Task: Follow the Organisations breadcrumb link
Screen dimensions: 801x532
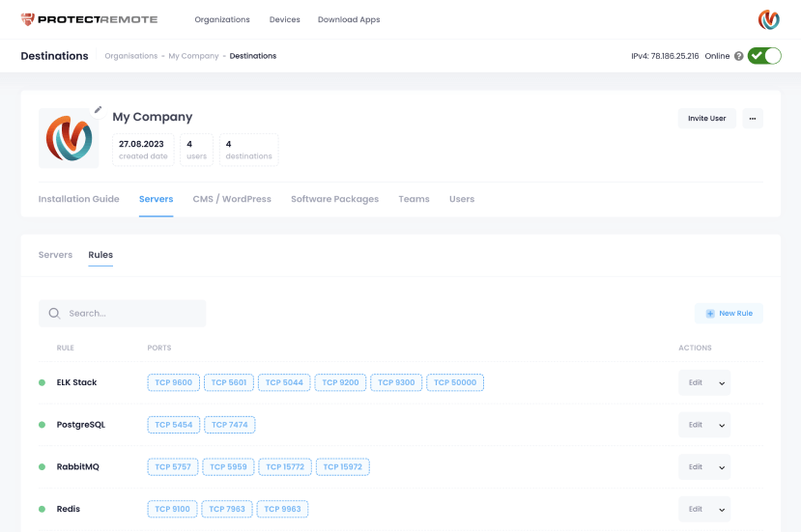Action: pyautogui.click(x=131, y=56)
